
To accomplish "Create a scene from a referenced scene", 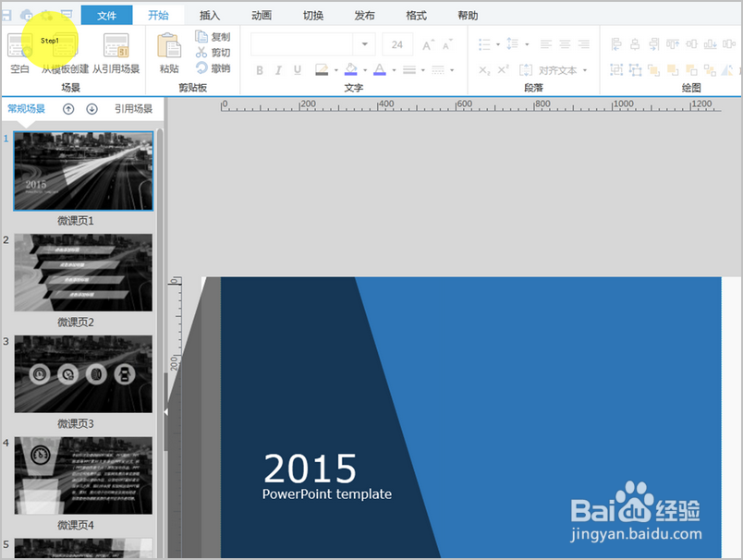I will 116,53.
